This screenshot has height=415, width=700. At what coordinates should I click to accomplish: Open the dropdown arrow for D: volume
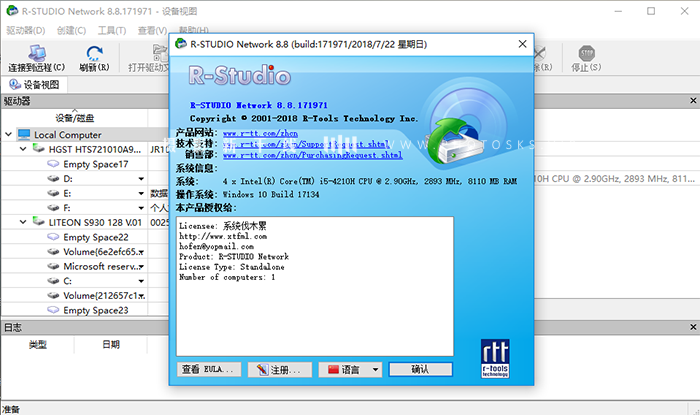(141, 179)
